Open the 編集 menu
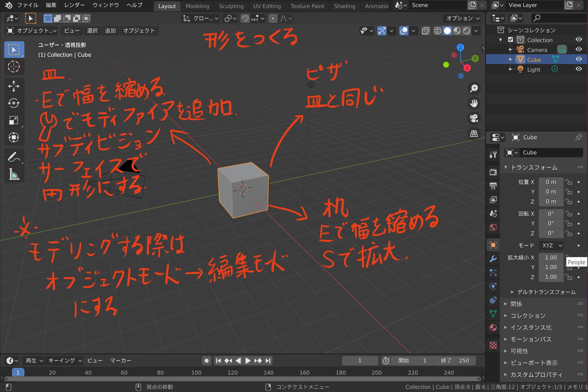588x392 pixels. click(x=51, y=5)
